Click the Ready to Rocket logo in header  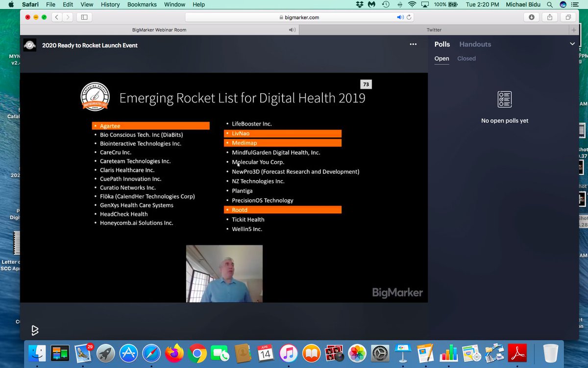coord(30,45)
